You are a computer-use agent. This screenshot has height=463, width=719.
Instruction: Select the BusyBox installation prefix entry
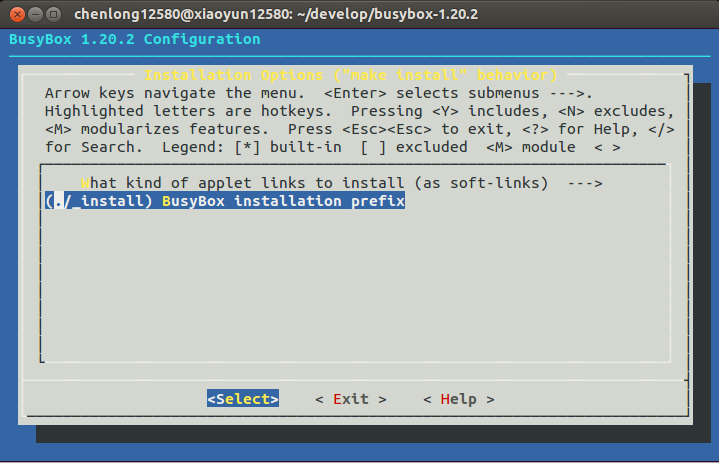tap(225, 201)
